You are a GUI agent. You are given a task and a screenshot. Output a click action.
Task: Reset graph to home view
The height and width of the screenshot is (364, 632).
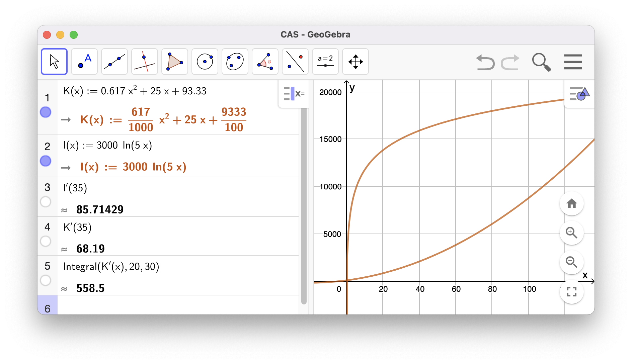(572, 203)
